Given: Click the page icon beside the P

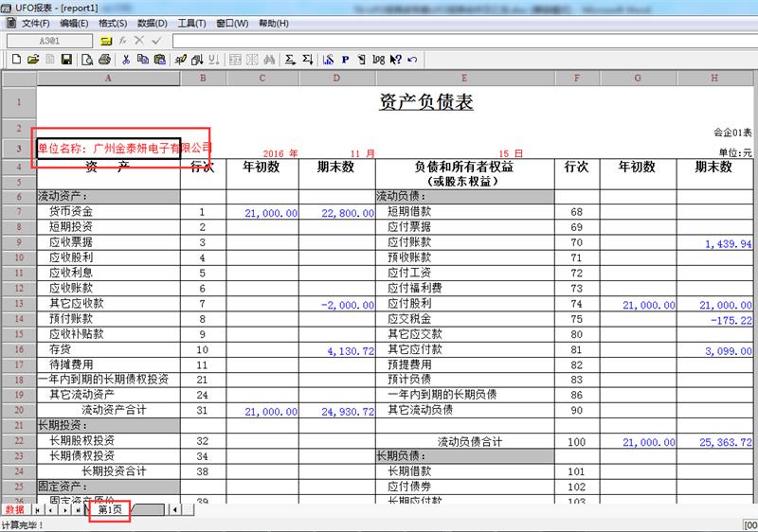Looking at the screenshot, I should click(x=362, y=60).
